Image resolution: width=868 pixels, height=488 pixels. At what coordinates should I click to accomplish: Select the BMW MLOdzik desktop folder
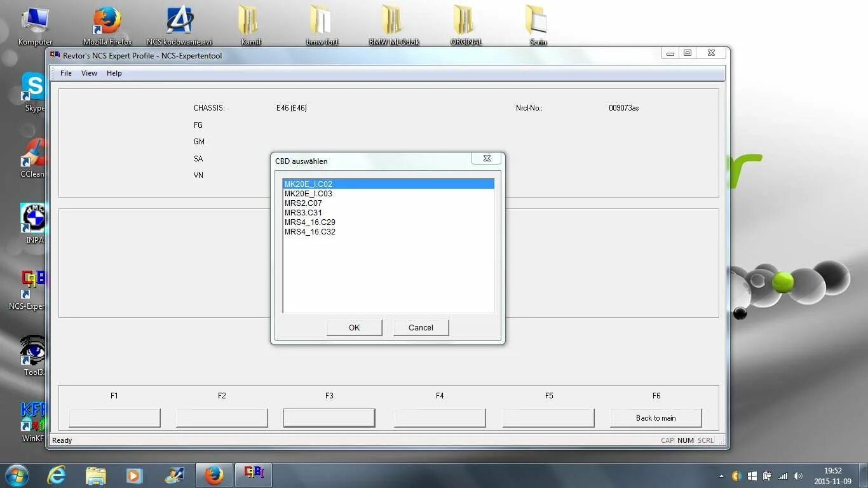tap(393, 25)
